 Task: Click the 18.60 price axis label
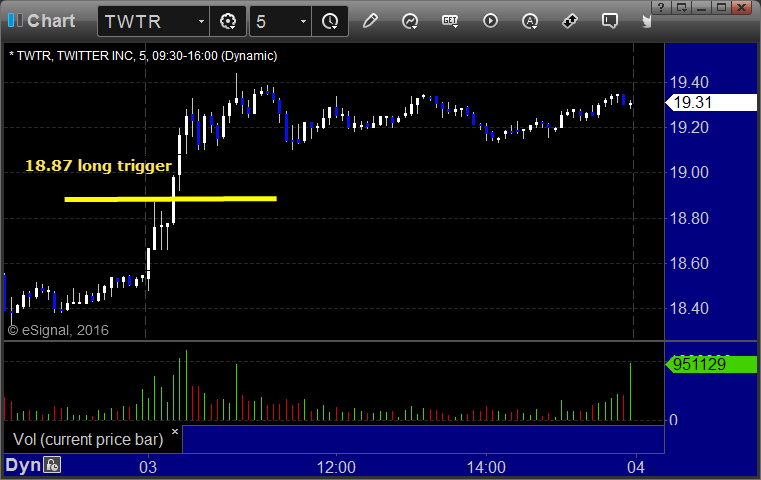[689, 264]
